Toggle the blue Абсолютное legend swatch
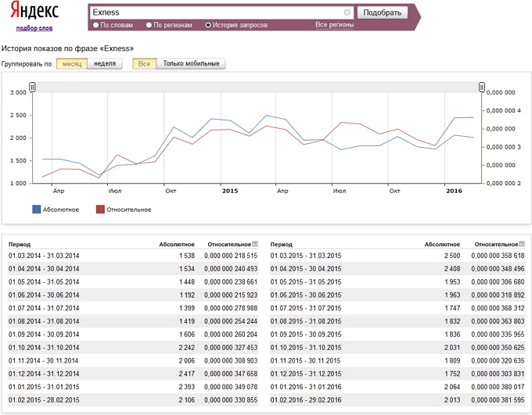 [x=36, y=209]
